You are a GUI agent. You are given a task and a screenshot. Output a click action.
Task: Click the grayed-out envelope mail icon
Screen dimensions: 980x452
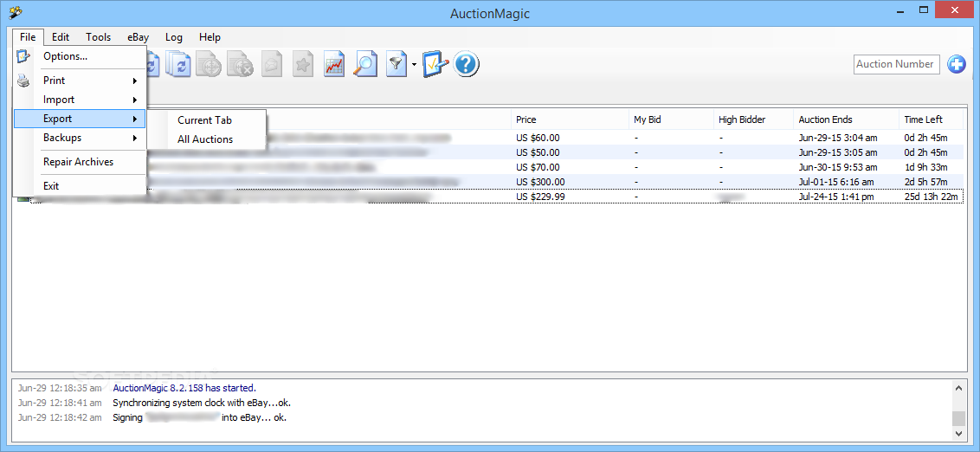pyautogui.click(x=272, y=64)
